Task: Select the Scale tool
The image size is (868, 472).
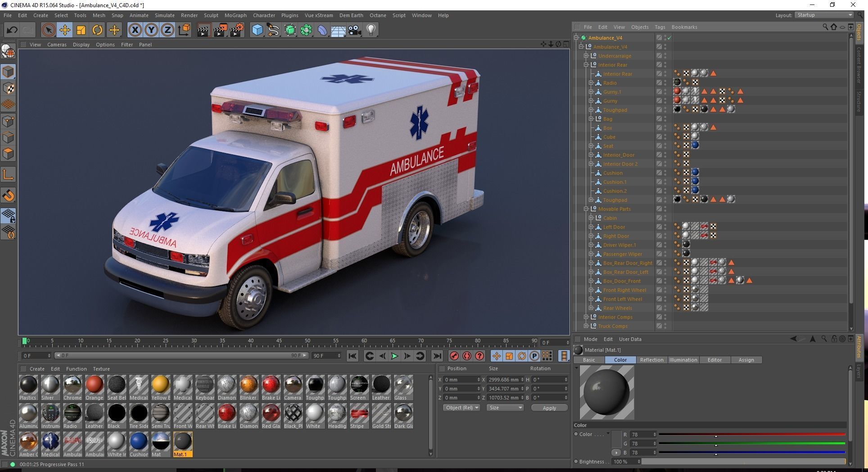Action: 81,30
